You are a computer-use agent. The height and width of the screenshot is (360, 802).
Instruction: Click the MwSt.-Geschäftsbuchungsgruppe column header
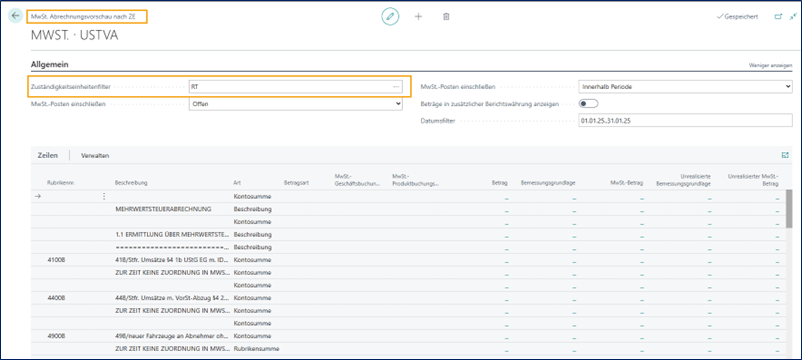(x=357, y=179)
